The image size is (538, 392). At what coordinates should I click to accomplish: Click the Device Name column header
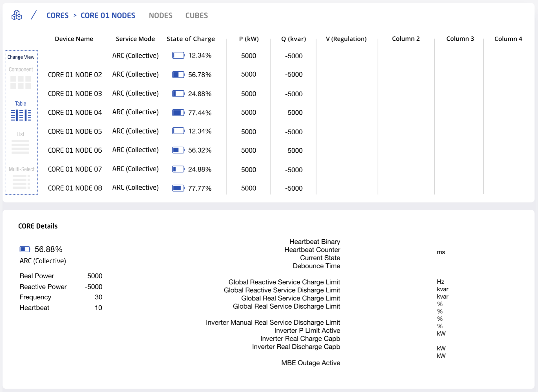pyautogui.click(x=74, y=39)
